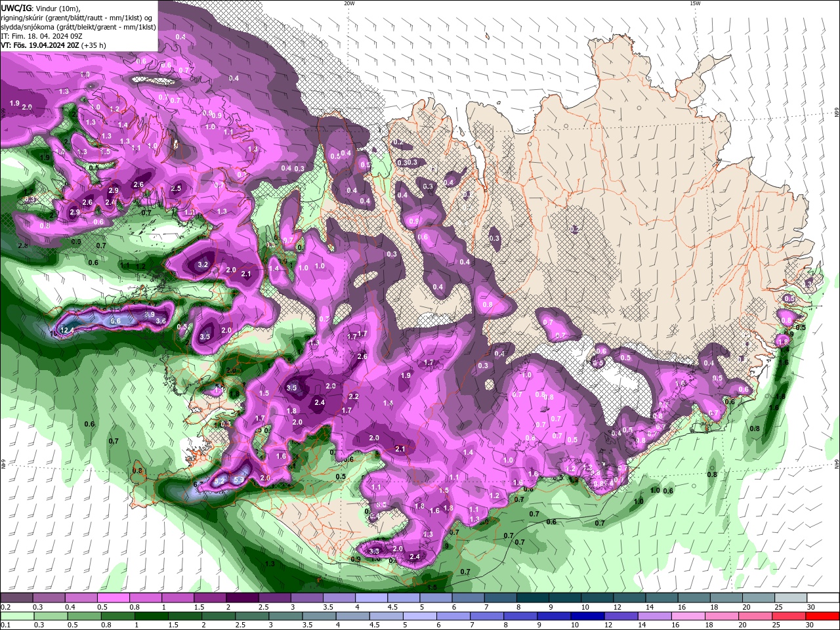Select the '5.2' value in the southwest blue patch
840x630 pixels.
click(220, 481)
